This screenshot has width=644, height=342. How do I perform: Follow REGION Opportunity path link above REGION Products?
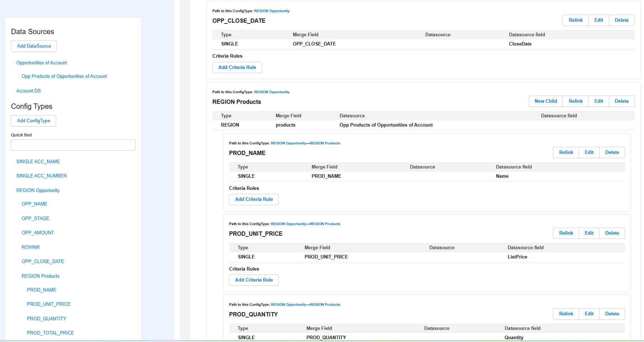click(272, 92)
